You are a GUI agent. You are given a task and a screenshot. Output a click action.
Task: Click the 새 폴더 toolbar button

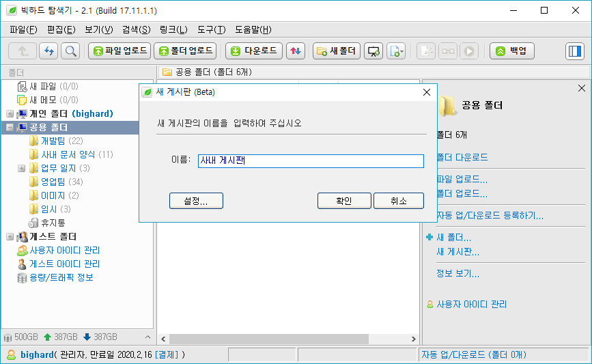click(337, 51)
